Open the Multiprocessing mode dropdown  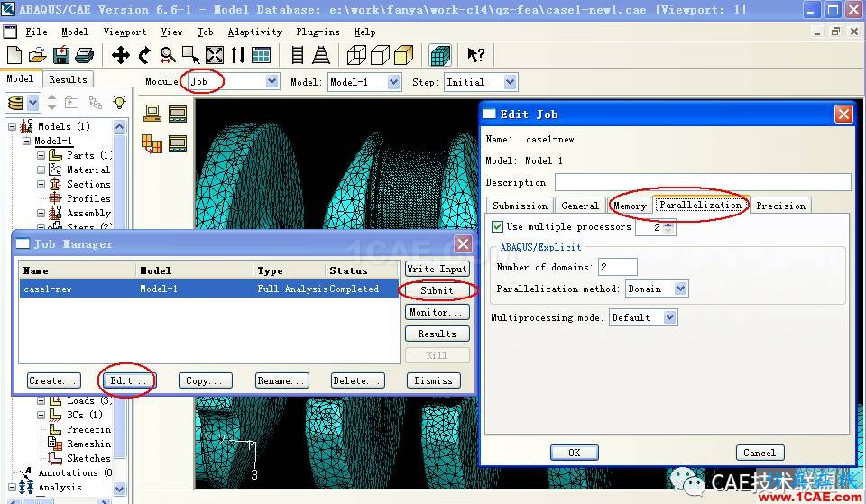tap(670, 317)
